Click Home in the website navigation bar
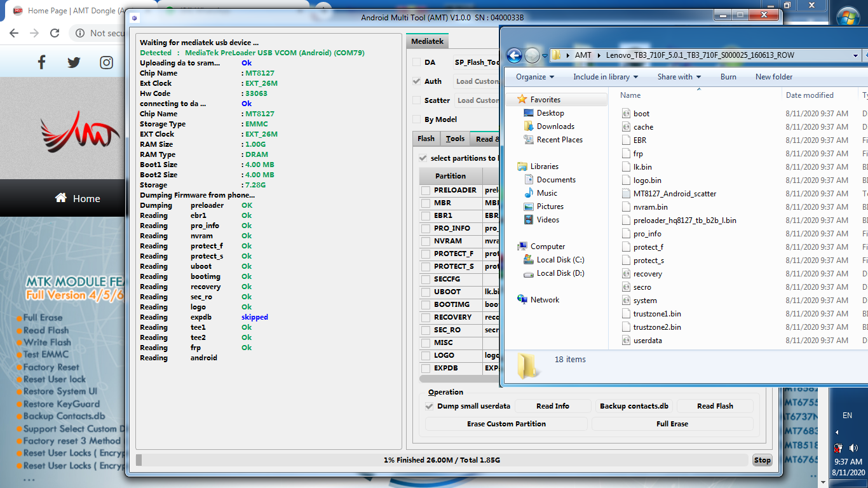This screenshot has height=488, width=868. point(78,198)
